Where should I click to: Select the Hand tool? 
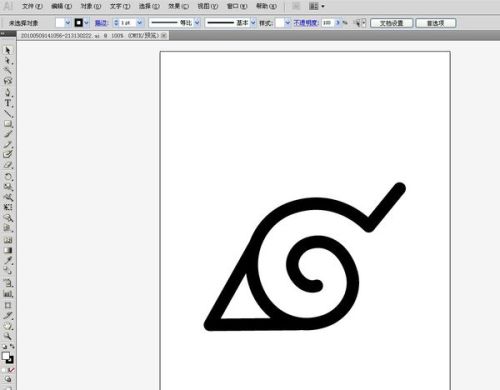[8, 326]
